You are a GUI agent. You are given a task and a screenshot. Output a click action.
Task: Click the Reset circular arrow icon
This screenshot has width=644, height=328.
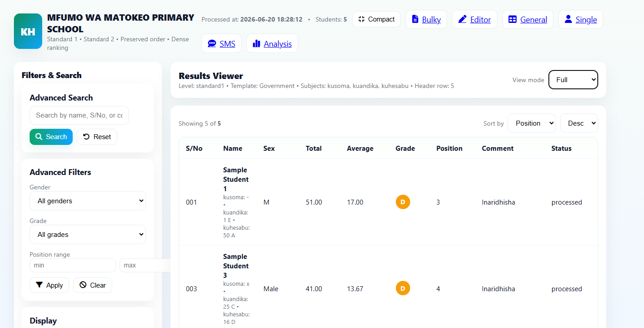click(x=87, y=137)
